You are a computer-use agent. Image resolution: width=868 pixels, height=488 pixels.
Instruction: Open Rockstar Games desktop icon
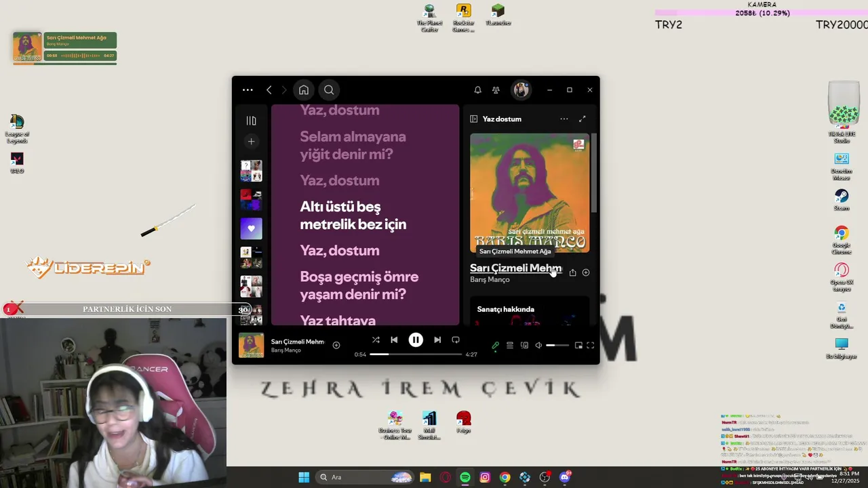[463, 18]
